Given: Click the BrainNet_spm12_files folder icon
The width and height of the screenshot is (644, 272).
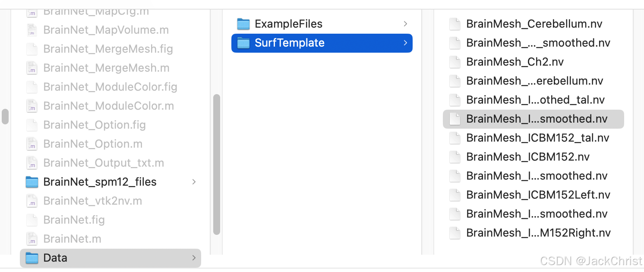Looking at the screenshot, I should pyautogui.click(x=32, y=182).
